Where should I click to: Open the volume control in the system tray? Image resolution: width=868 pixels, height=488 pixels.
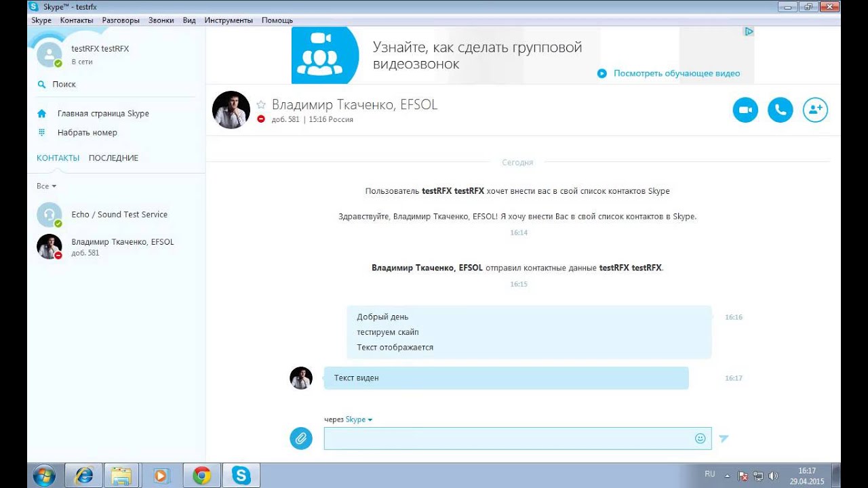pyautogui.click(x=773, y=476)
